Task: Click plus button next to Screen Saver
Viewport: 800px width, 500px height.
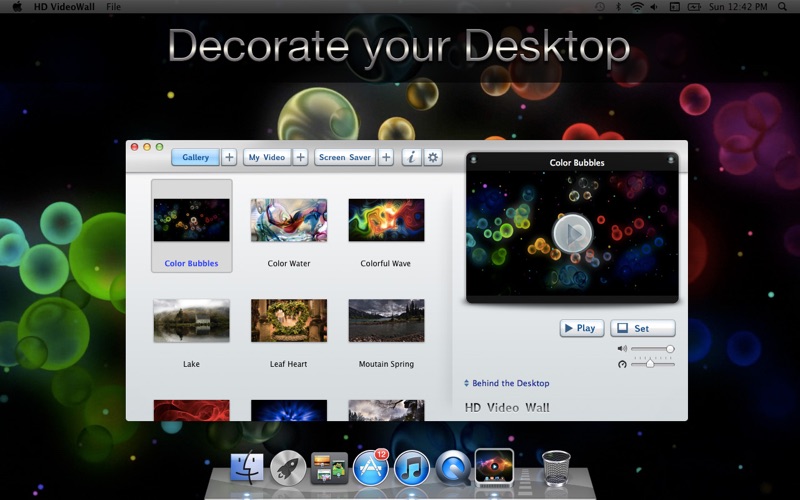Action: [386, 157]
